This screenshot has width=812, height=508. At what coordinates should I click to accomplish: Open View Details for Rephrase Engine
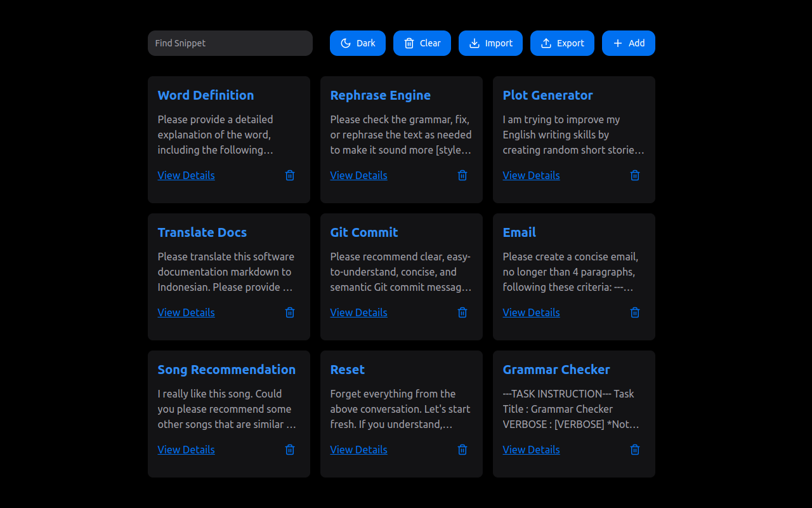(x=359, y=175)
